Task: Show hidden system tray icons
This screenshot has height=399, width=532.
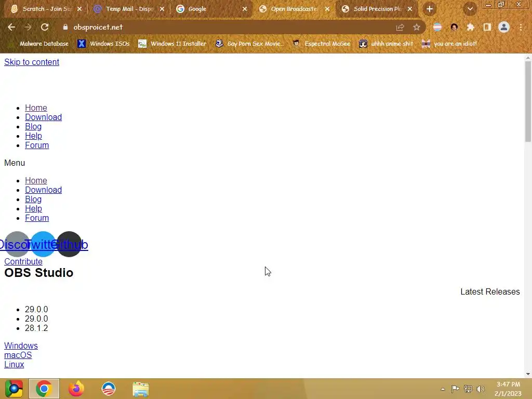Action: pyautogui.click(x=443, y=389)
